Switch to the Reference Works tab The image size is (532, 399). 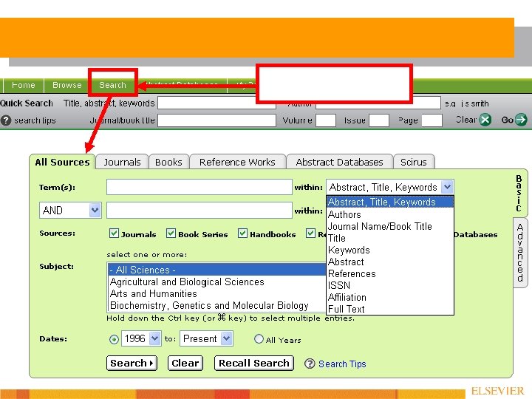click(x=237, y=162)
